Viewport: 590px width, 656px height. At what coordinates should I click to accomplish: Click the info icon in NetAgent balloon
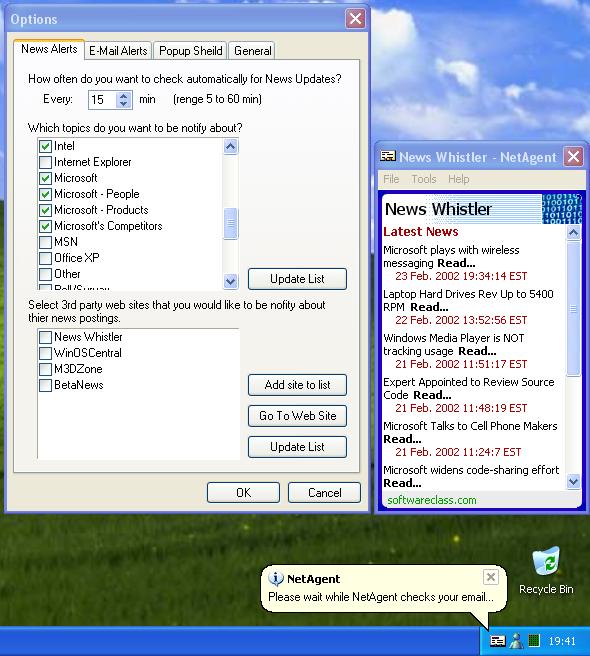coord(276,579)
